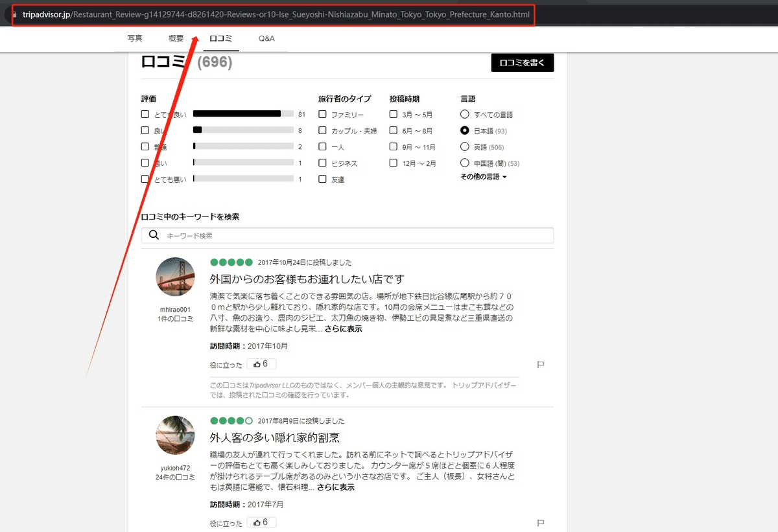Click the 普通 rating bar

click(243, 146)
